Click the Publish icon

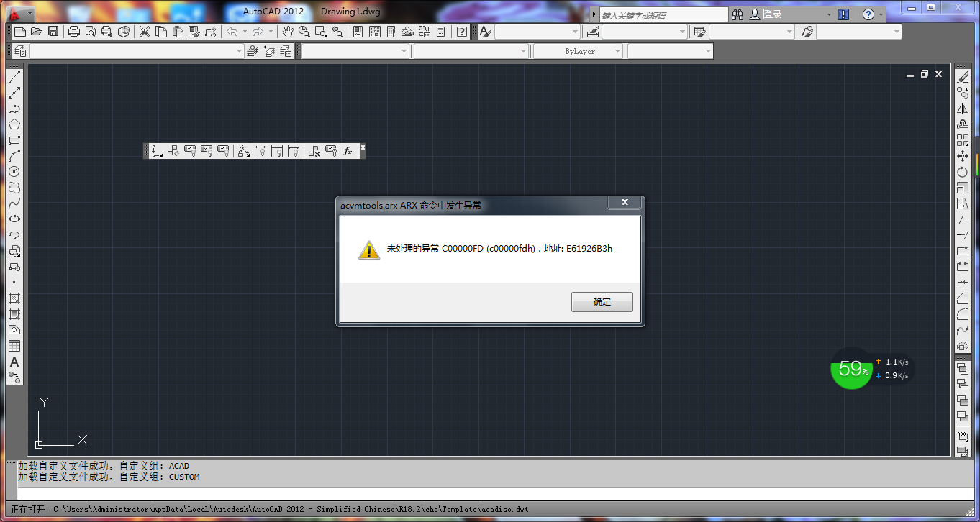[106, 32]
